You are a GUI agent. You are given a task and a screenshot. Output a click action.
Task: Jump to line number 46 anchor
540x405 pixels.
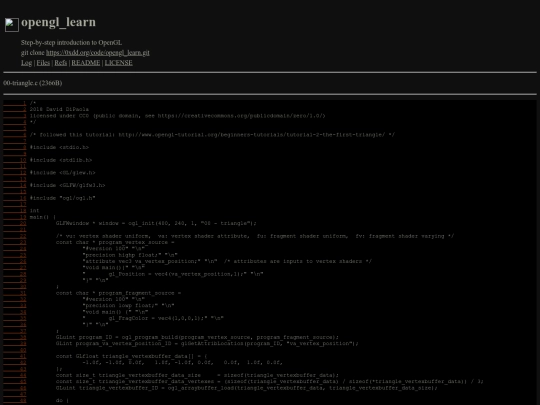click(15, 388)
